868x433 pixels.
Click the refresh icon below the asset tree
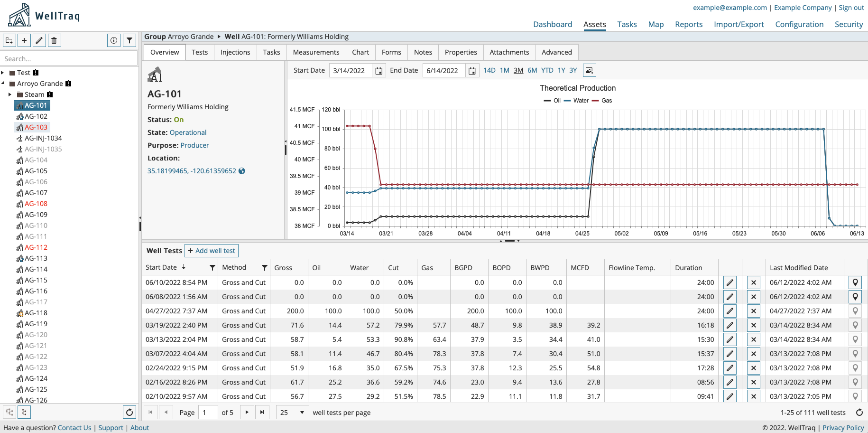pyautogui.click(x=129, y=412)
